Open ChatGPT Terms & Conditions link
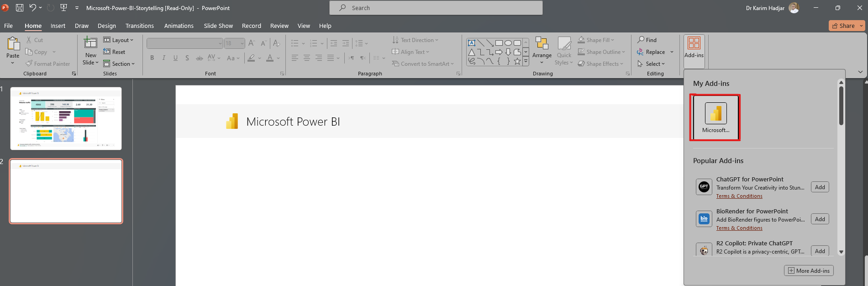The width and height of the screenshot is (868, 286). [x=739, y=196]
